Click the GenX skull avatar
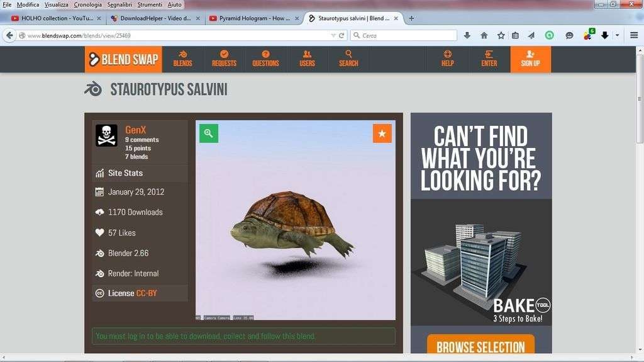The width and height of the screenshot is (644, 362). click(106, 135)
